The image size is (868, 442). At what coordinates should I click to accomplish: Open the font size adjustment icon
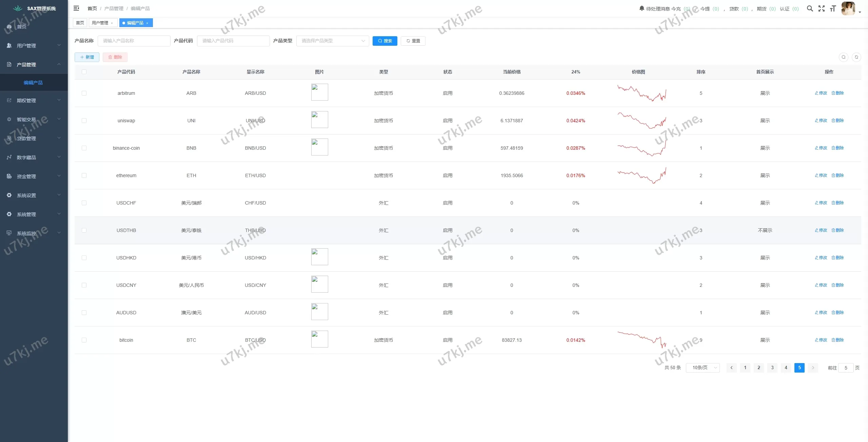point(833,8)
